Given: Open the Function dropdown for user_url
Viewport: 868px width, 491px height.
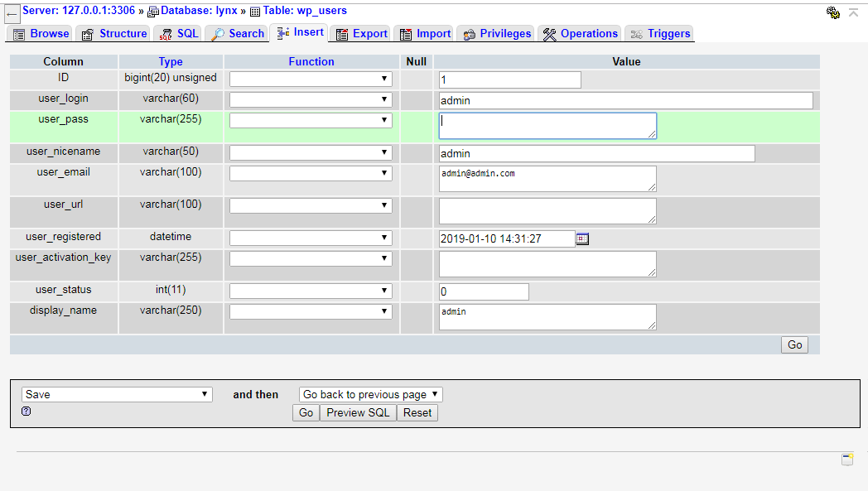Looking at the screenshot, I should tap(311, 205).
